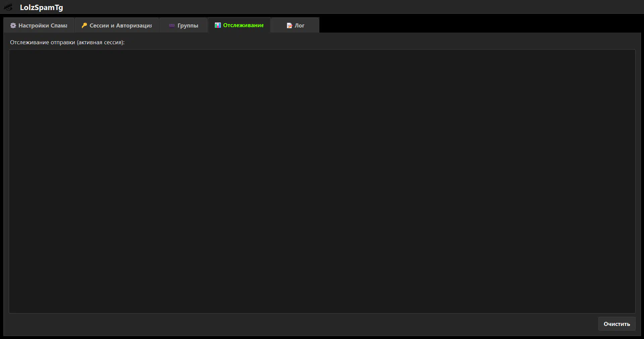Click the Отслеживание отправки label
Screen dimensions: 644x339
tap(67, 42)
